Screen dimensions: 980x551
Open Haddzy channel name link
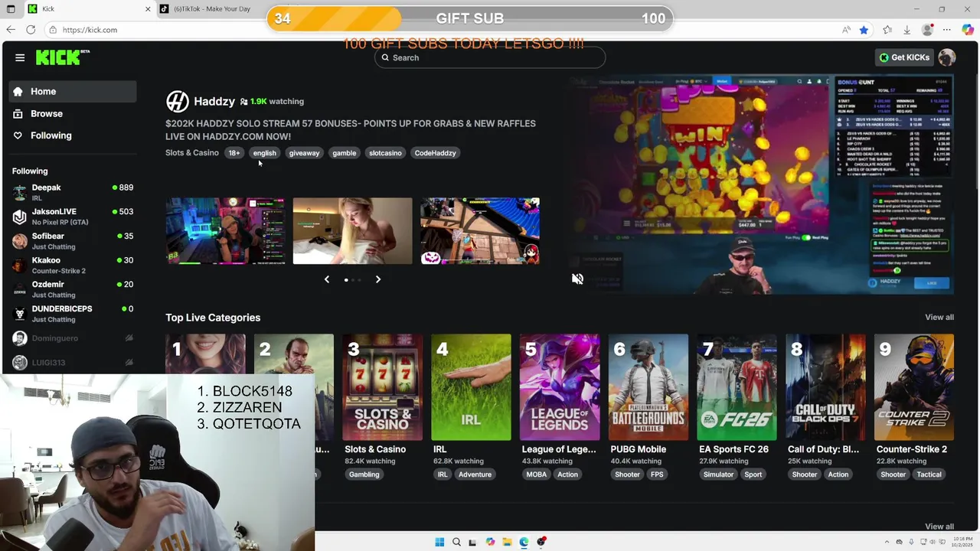click(x=214, y=101)
